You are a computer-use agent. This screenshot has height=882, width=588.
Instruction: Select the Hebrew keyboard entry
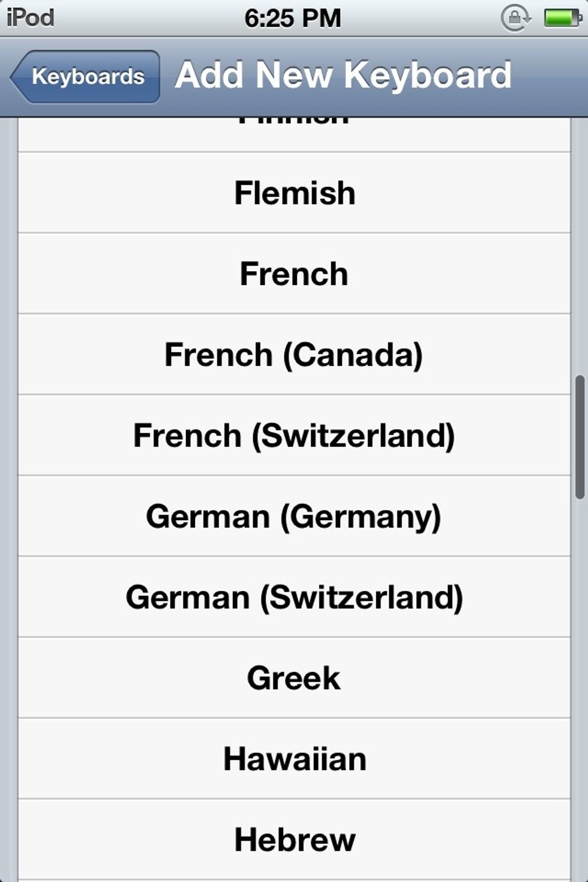click(294, 840)
